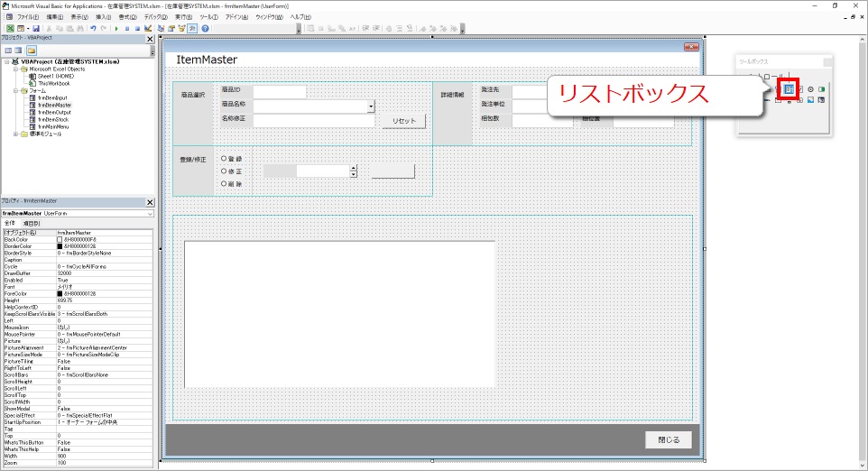
Task: Open the 商品名称 combo box dropdown
Action: pos(371,106)
